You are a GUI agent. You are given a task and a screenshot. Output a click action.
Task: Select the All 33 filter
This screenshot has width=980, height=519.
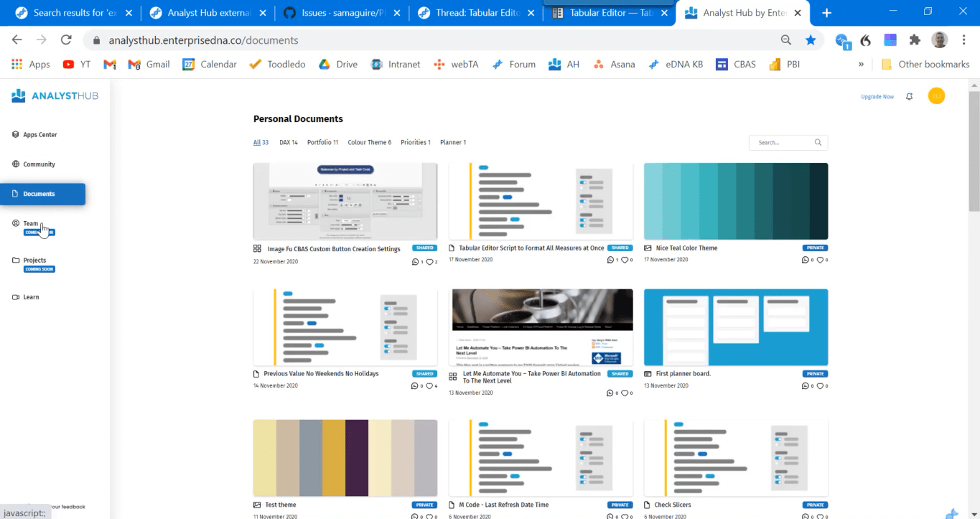pos(261,142)
